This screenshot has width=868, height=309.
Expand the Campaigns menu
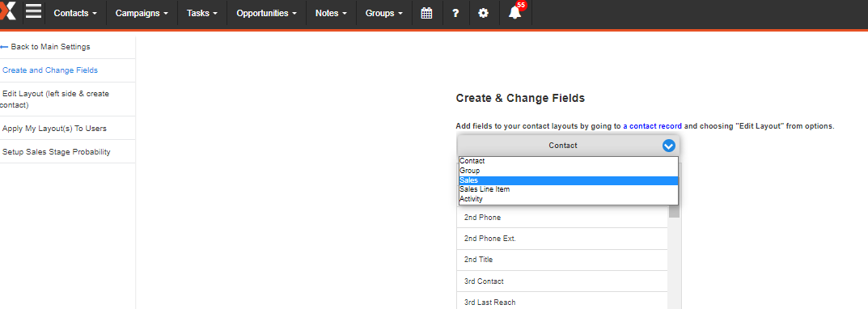coord(142,13)
